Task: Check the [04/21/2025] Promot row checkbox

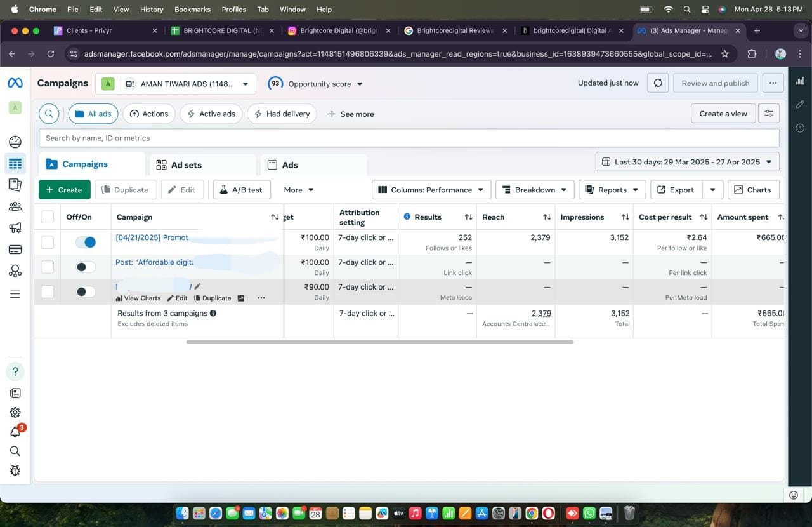Action: (x=48, y=242)
